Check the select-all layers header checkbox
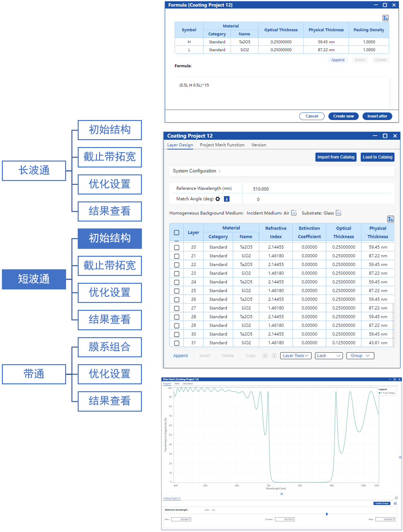Screen dimensions: 403x532 (177, 233)
